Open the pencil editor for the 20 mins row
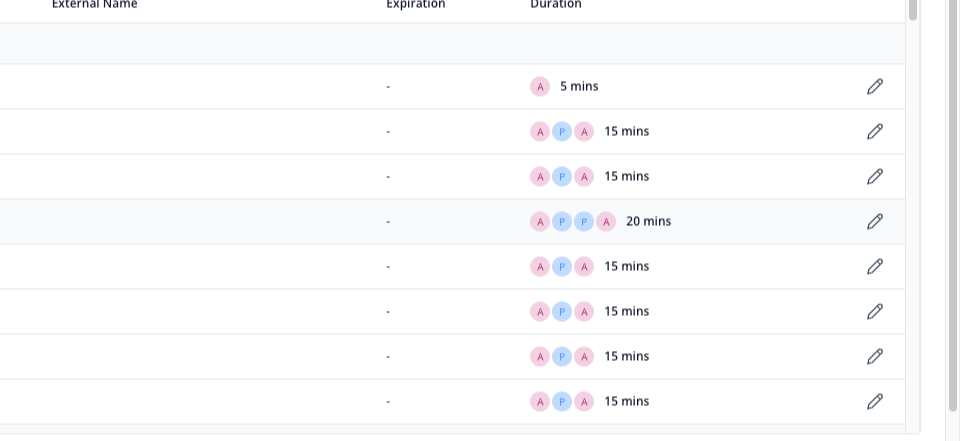The image size is (960, 441). pos(875,221)
